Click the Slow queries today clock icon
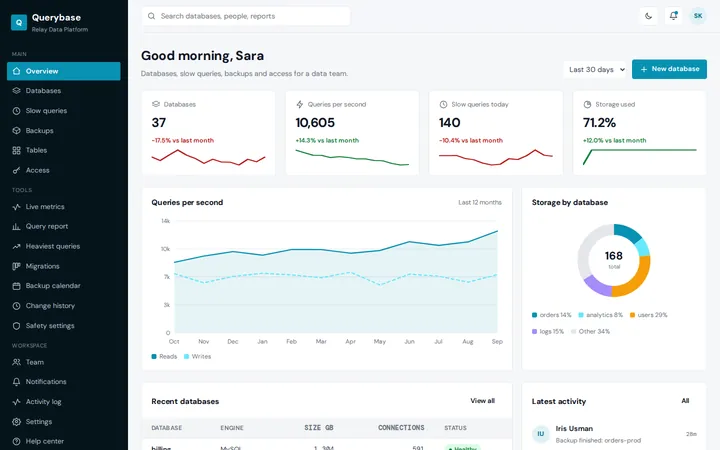Viewport: 720px width, 450px height. click(443, 104)
